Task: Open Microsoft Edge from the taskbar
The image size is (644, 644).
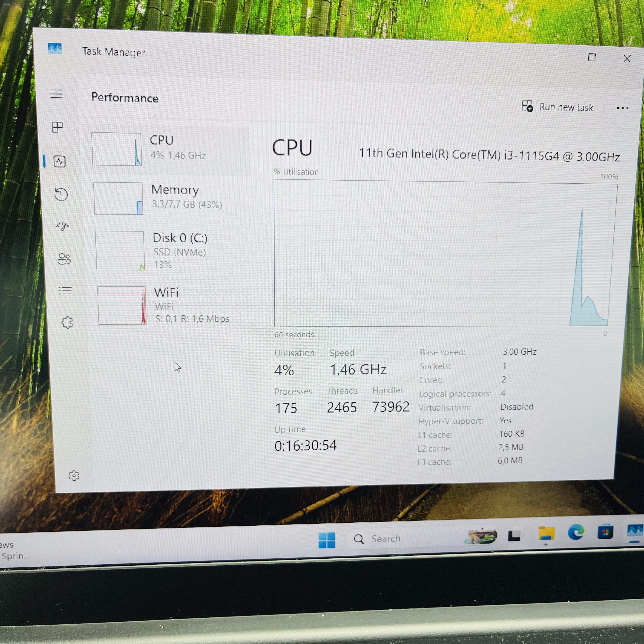Action: point(576,532)
